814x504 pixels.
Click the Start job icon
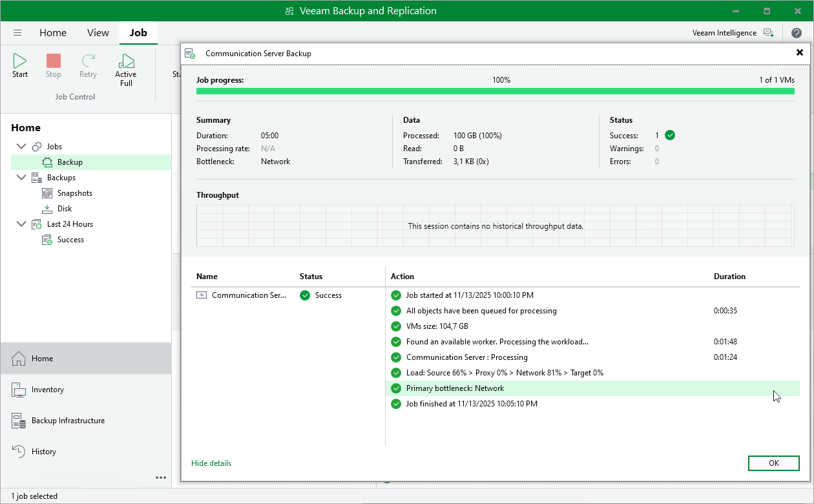(20, 62)
